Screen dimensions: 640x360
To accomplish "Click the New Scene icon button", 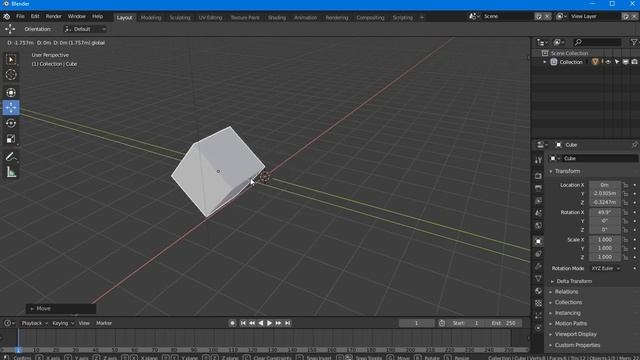I will click(x=538, y=16).
